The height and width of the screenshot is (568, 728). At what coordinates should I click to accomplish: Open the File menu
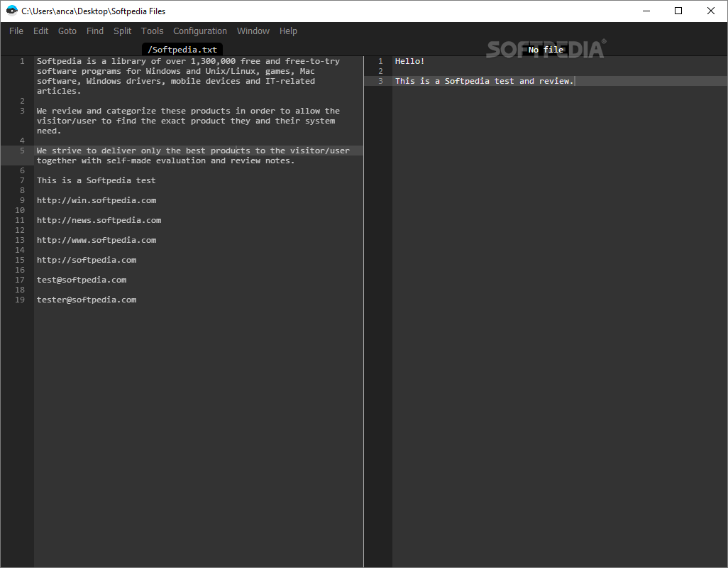click(x=16, y=31)
